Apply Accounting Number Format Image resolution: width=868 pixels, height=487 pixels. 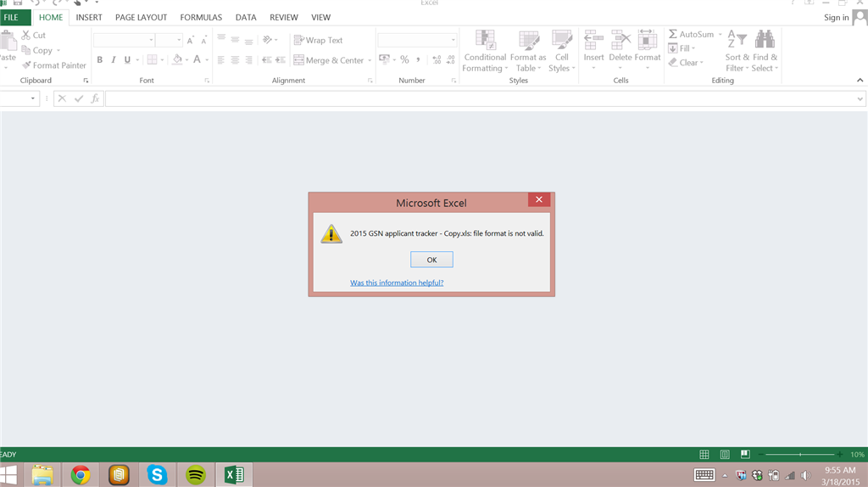tap(384, 59)
